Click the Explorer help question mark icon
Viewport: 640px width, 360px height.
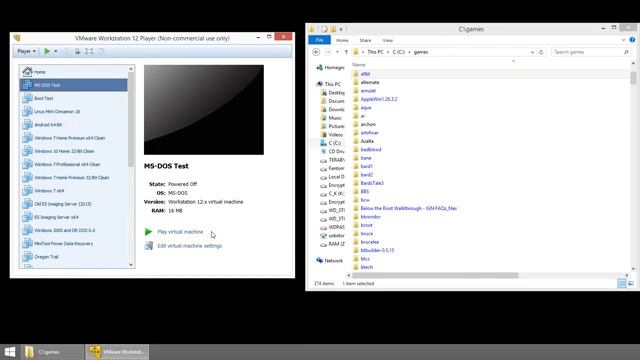[x=632, y=40]
